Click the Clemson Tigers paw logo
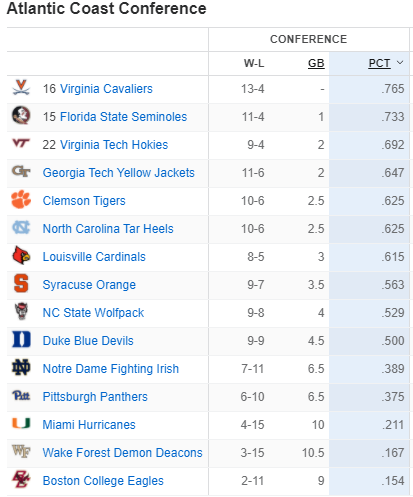This screenshot has width=413, height=497. click(x=21, y=199)
